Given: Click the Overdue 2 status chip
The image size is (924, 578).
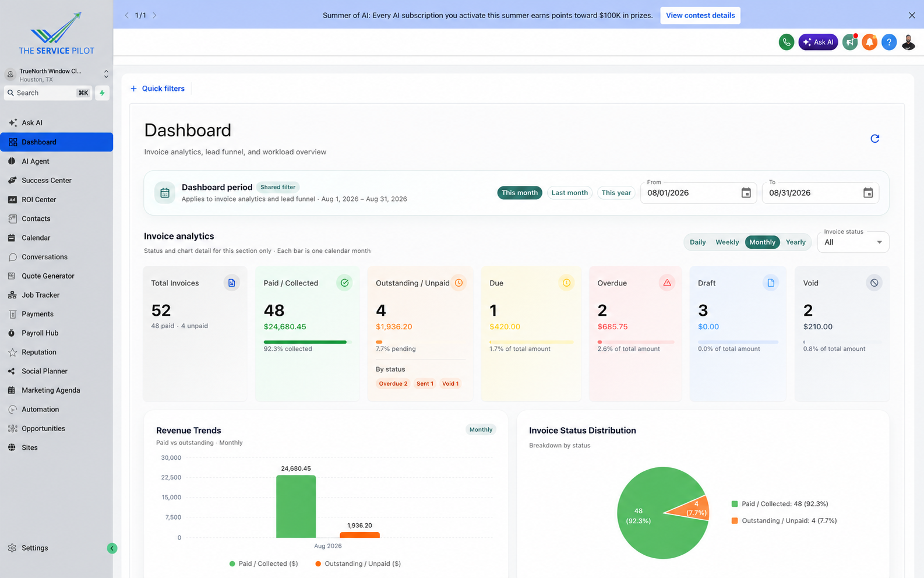Looking at the screenshot, I should pyautogui.click(x=393, y=384).
